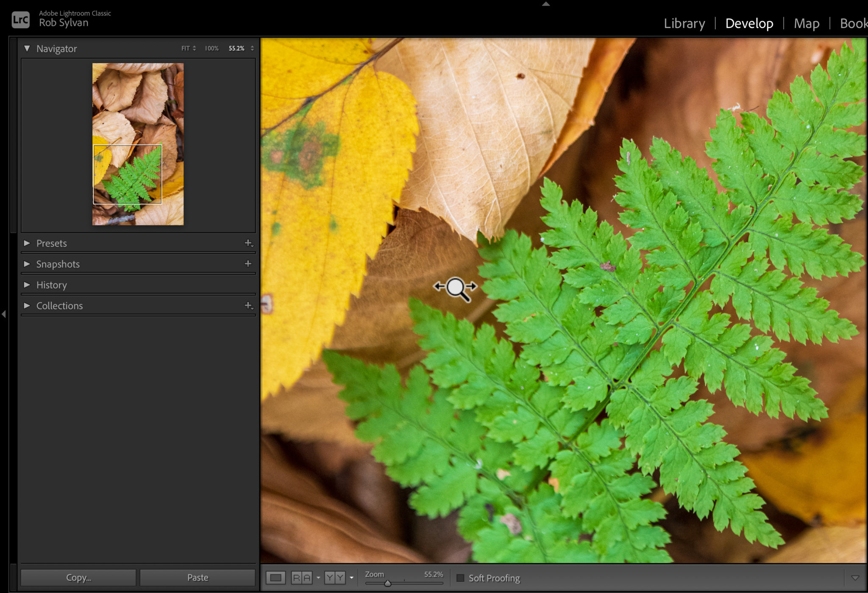Select the Loupe view icon
The image size is (868, 593).
tap(276, 577)
